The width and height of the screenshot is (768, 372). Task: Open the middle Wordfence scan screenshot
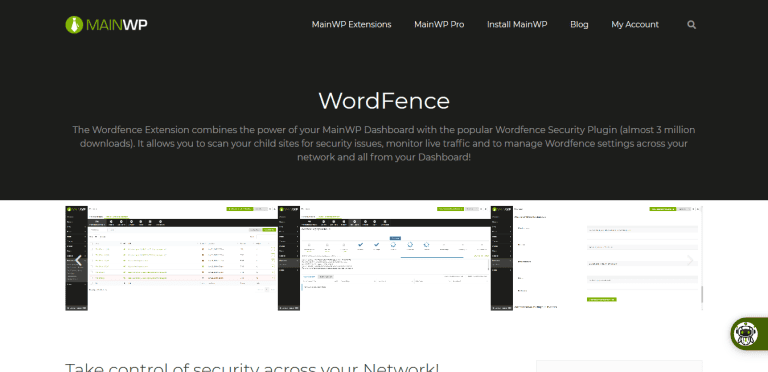384,258
